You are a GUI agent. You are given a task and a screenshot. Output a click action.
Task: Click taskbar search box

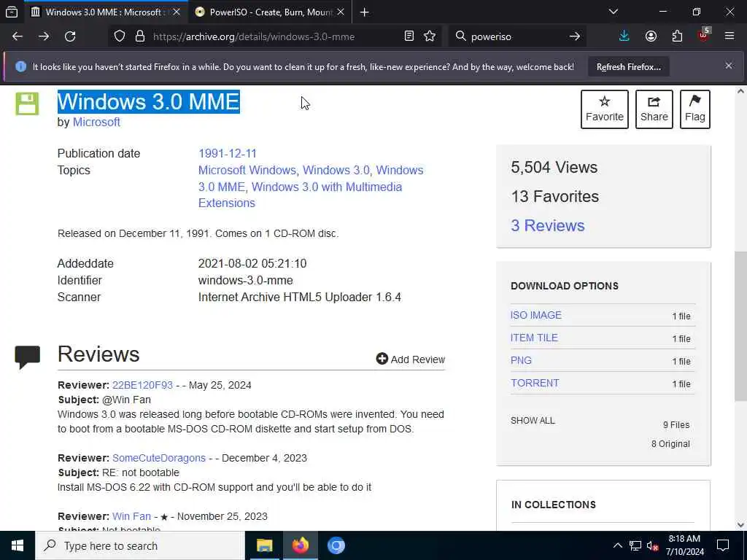click(140, 545)
